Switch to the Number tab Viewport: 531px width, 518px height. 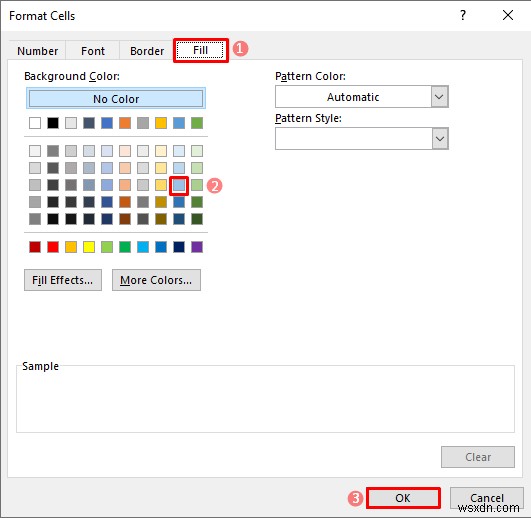point(38,51)
